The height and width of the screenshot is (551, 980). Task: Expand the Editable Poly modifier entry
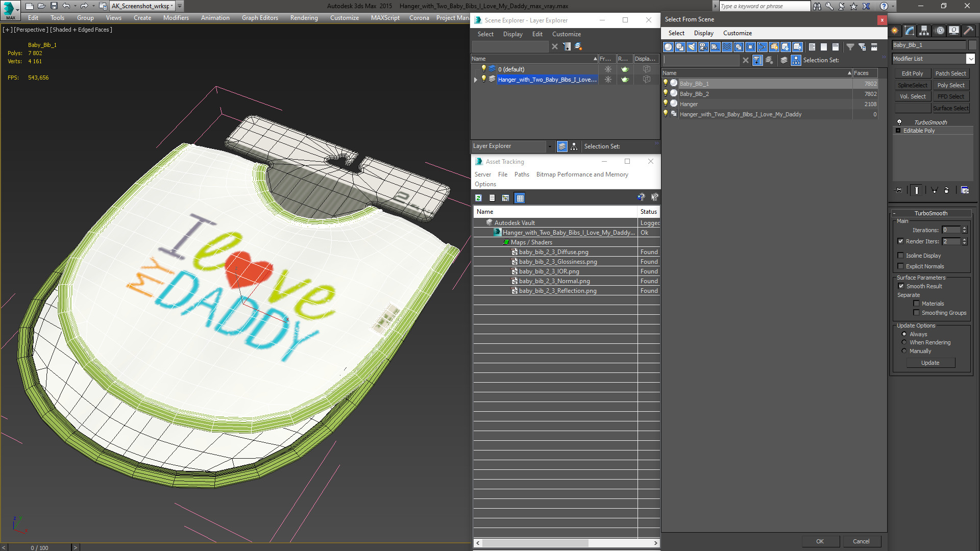coord(898,131)
